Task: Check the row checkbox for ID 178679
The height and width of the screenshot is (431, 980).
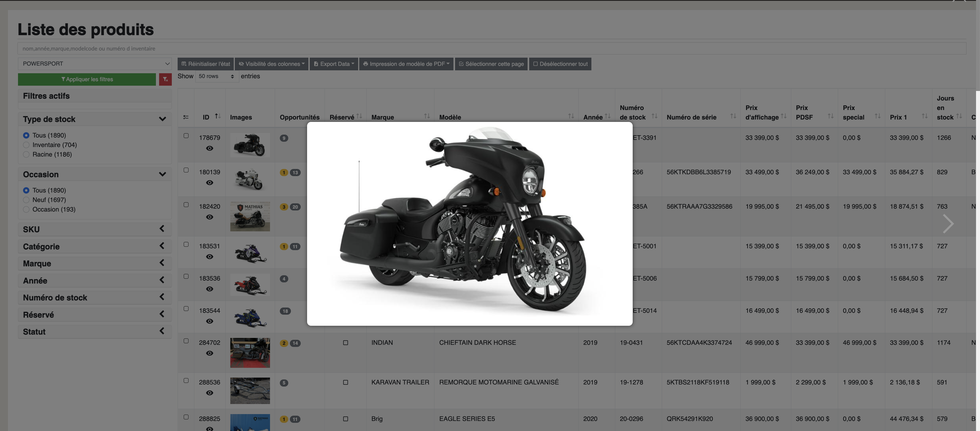Action: click(x=186, y=136)
